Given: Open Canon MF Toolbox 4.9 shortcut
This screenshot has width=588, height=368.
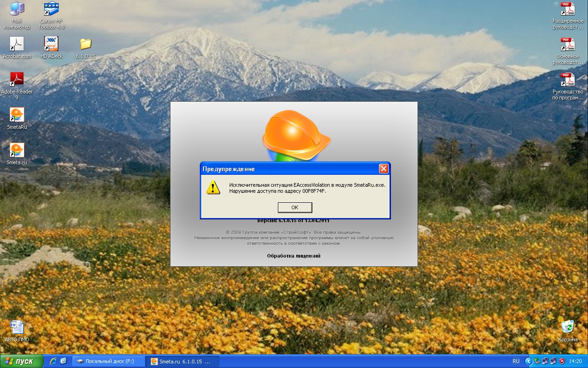Looking at the screenshot, I should (51, 16).
